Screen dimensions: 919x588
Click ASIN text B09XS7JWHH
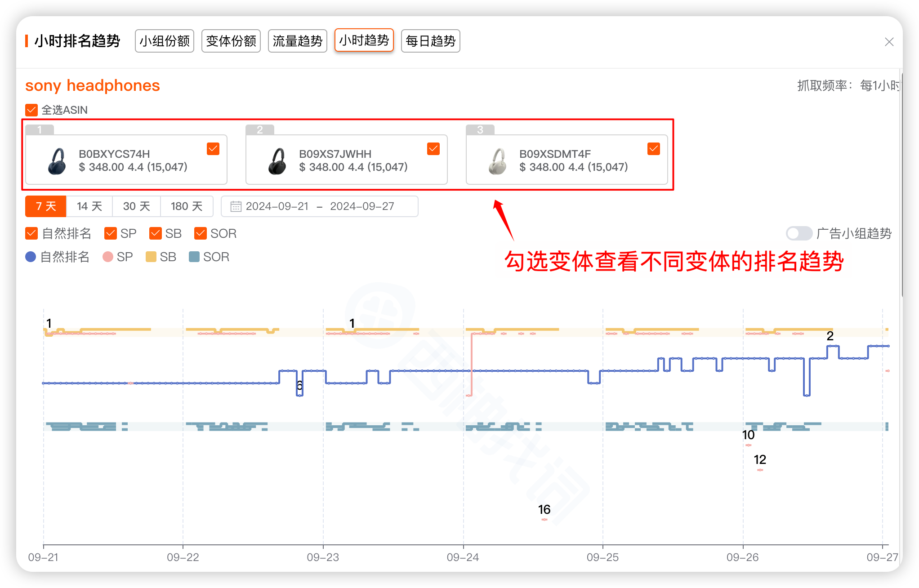(x=335, y=154)
